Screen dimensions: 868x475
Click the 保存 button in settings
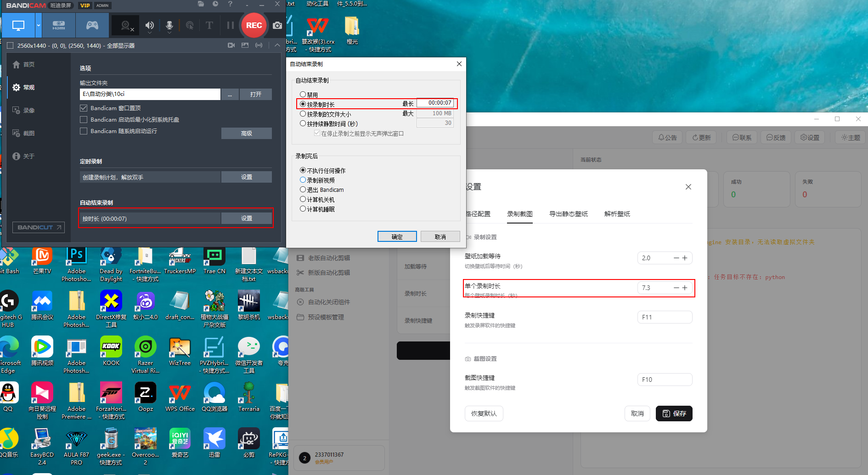[674, 414]
